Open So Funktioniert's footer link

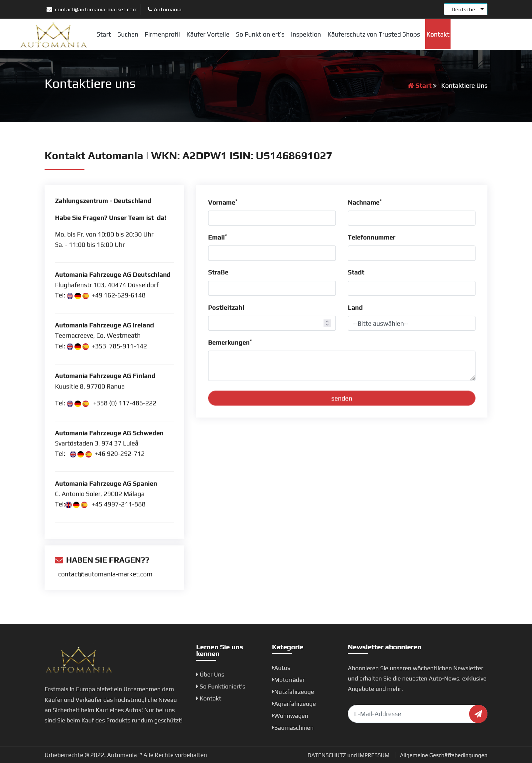click(222, 686)
